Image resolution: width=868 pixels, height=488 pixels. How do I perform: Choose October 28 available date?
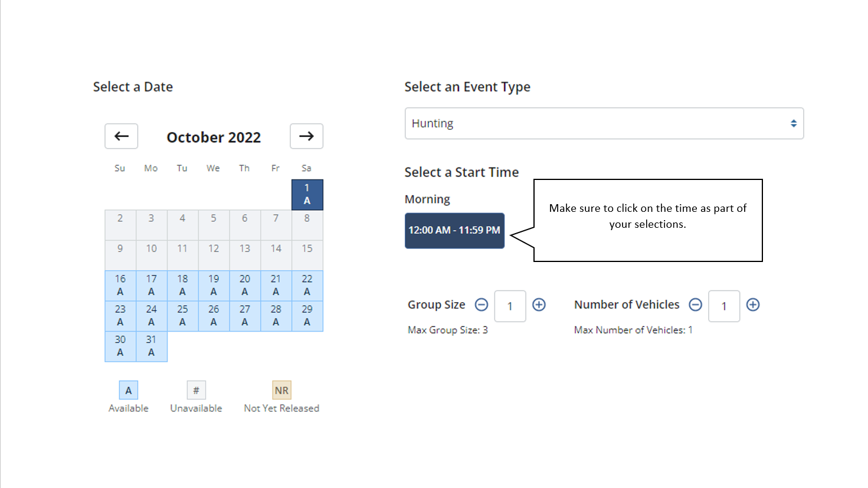276,316
